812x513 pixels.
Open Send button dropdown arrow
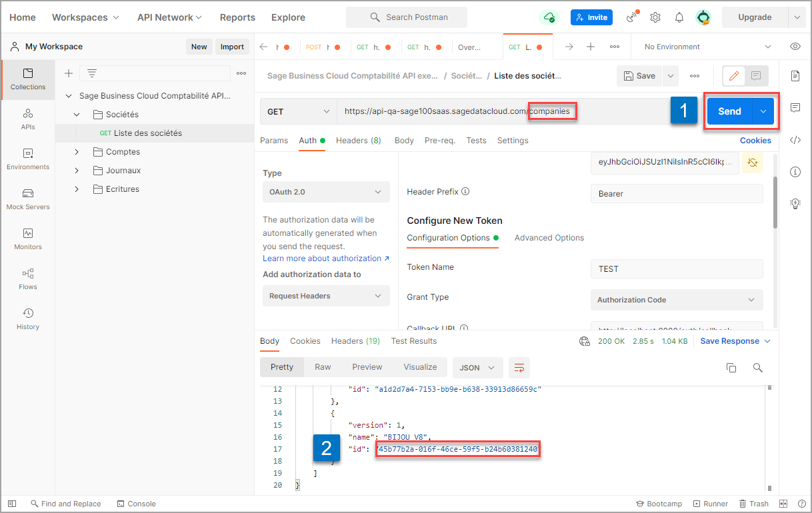[x=763, y=111]
